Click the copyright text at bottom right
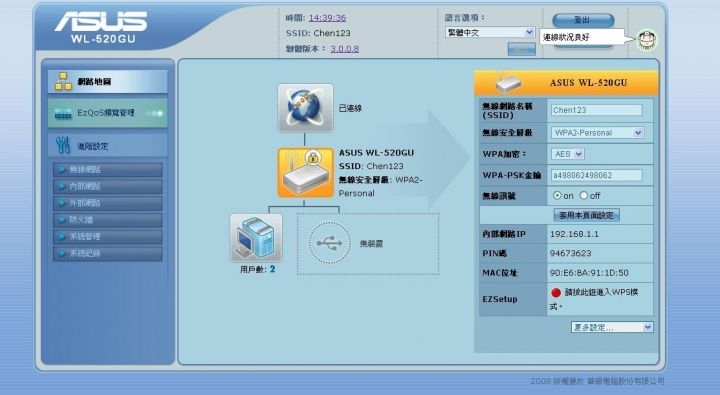Viewport: 720px width, 395px height. tap(597, 381)
